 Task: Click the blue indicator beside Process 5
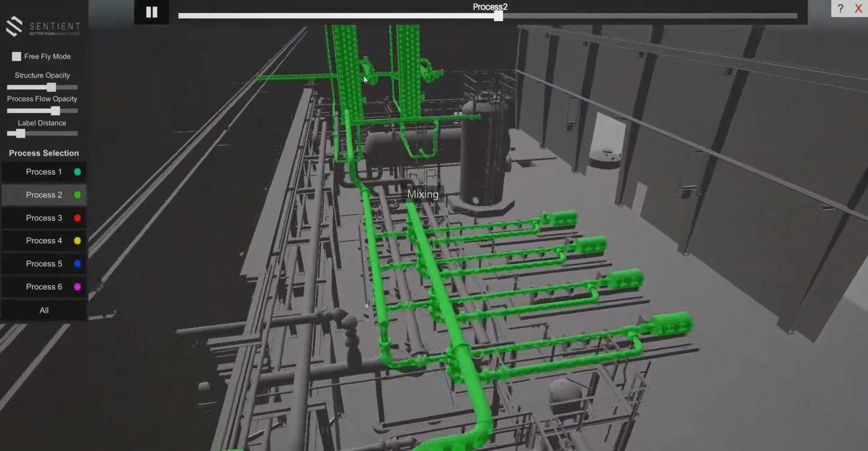click(77, 263)
